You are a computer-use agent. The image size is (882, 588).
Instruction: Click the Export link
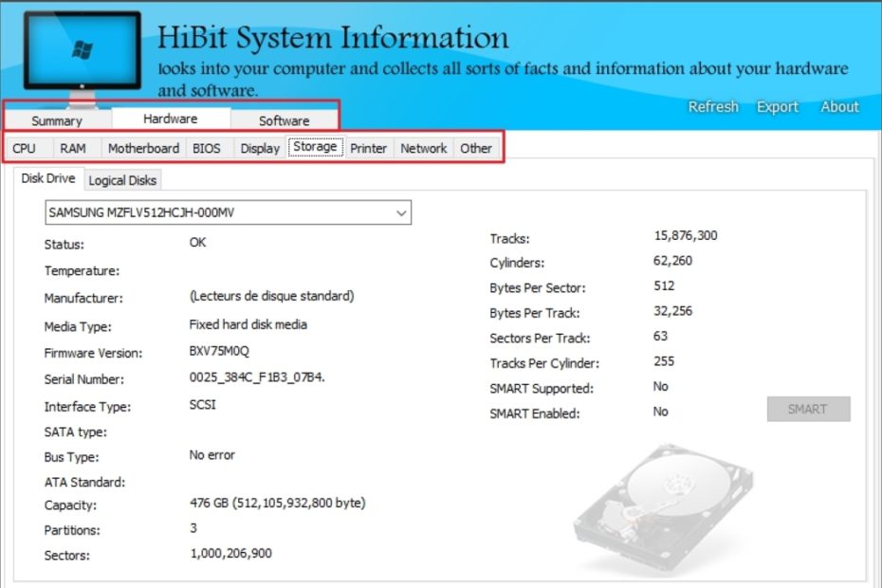tap(778, 107)
